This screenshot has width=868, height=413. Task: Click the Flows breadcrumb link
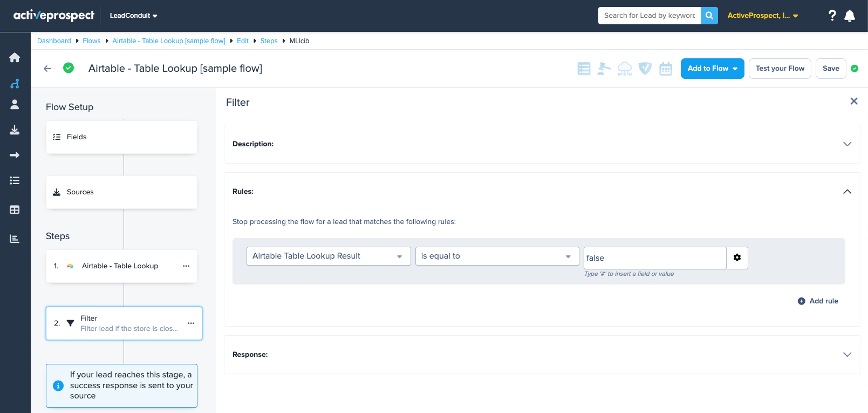point(92,41)
